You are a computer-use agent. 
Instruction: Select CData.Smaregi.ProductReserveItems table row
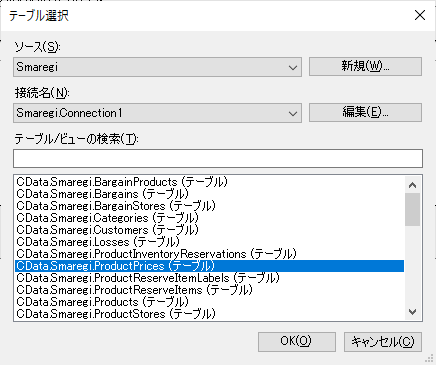[x=209, y=290]
